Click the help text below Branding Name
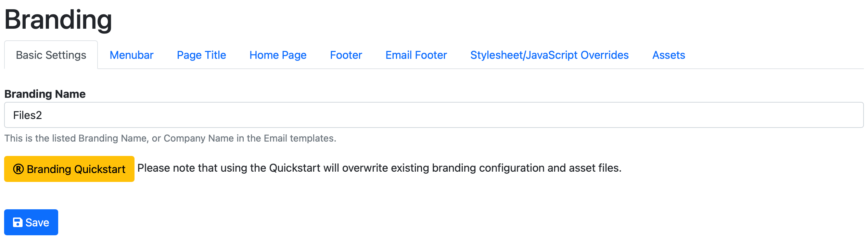Image resolution: width=868 pixels, height=251 pixels. (170, 138)
